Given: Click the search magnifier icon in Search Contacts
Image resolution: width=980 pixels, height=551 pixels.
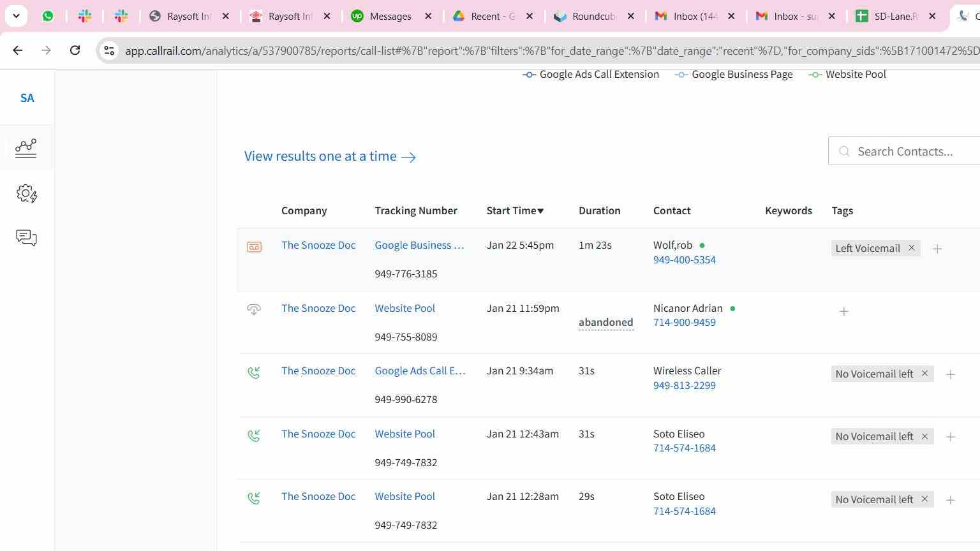Looking at the screenshot, I should pyautogui.click(x=844, y=151).
